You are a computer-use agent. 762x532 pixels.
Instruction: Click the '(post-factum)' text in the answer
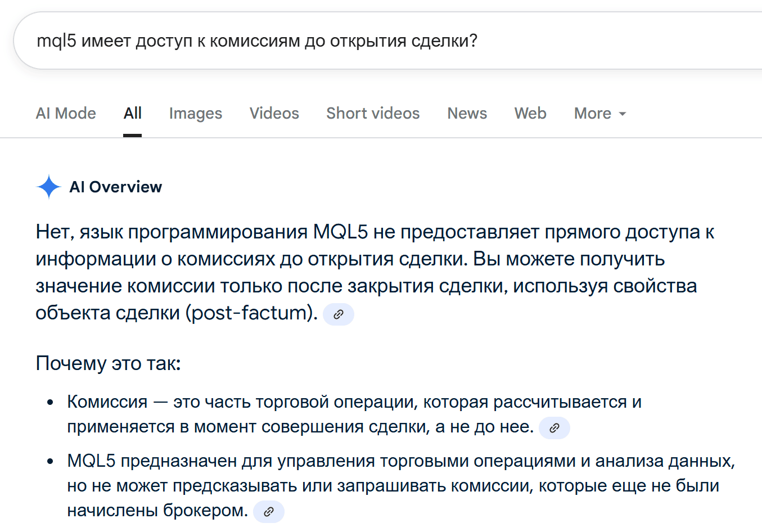point(251,313)
